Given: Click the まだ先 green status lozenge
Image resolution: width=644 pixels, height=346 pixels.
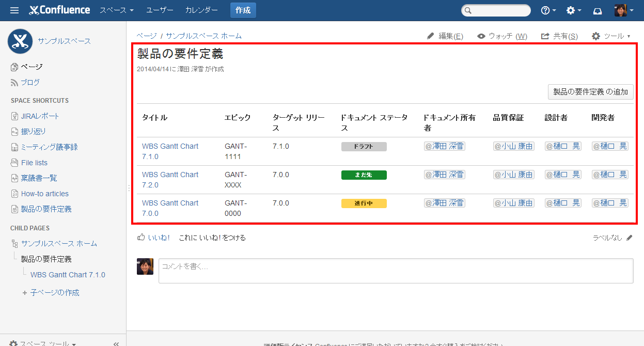Looking at the screenshot, I should pos(364,175).
